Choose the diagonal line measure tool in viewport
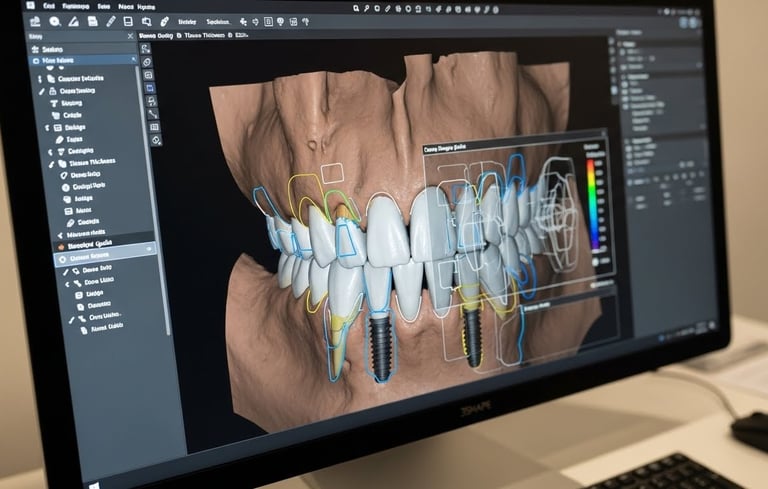 click(153, 114)
